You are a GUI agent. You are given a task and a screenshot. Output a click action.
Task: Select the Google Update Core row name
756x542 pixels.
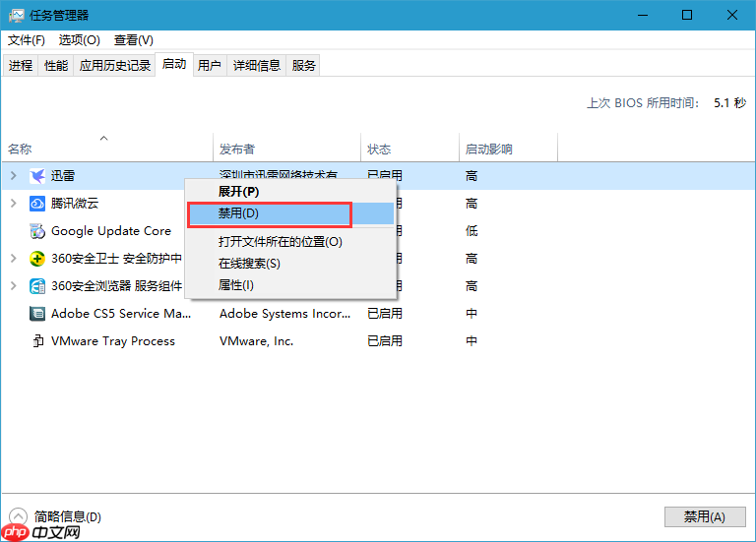coord(111,231)
